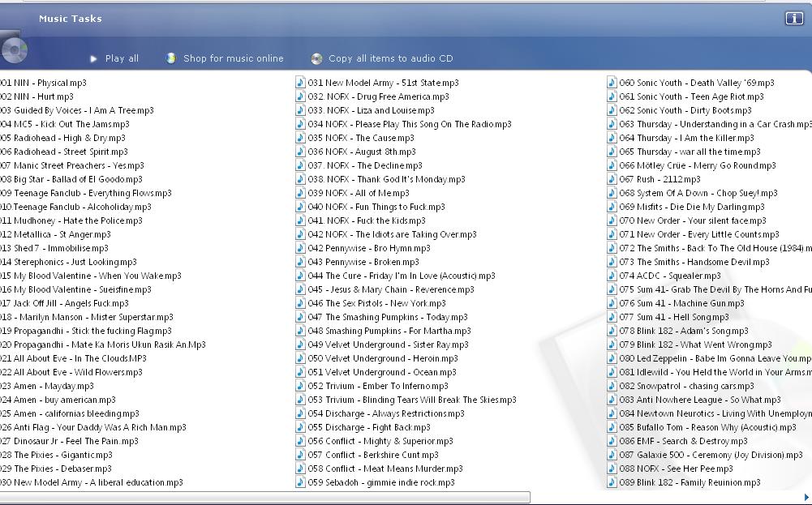The image size is (812, 505).
Task: Click the globe icon for Shop for music online
Action: [x=171, y=58]
